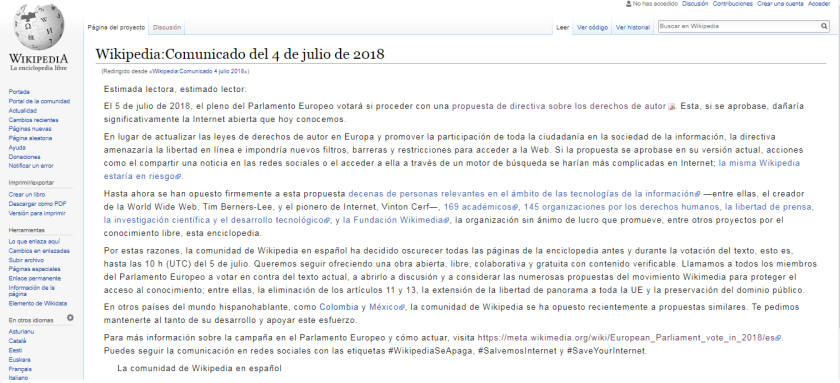
Task: Open 'Cambios recientes' sidebar link
Action: click(x=33, y=120)
